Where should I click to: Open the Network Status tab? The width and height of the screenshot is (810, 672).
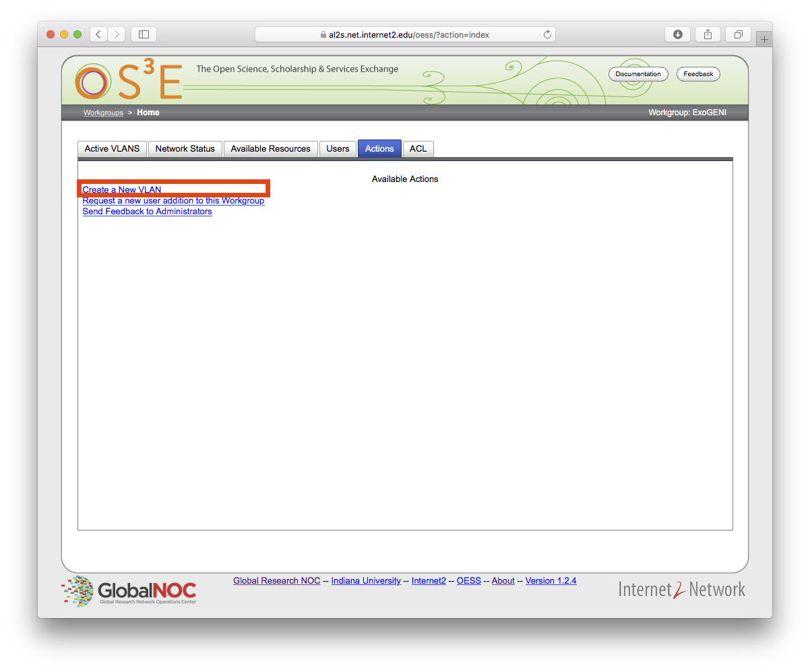point(185,149)
